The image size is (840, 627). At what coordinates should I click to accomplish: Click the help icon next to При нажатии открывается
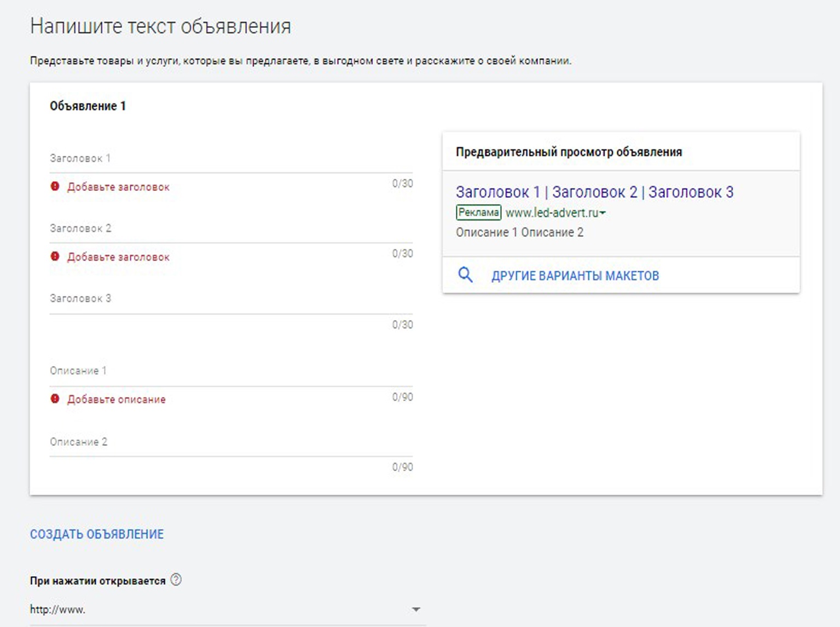[176, 580]
